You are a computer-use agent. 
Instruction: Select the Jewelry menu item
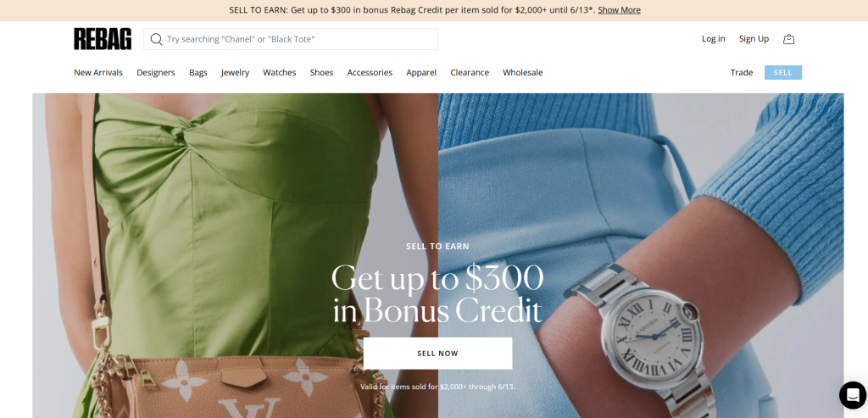pos(235,73)
